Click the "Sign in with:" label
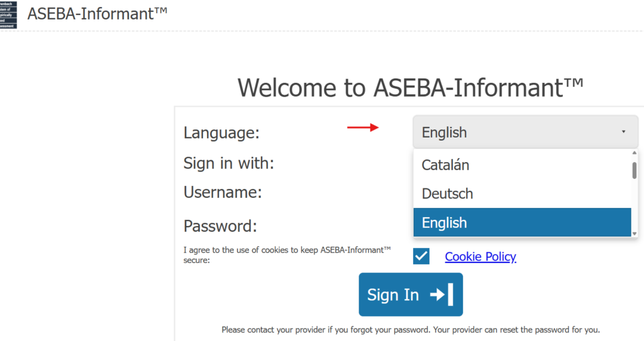This screenshot has width=644, height=341. click(229, 163)
